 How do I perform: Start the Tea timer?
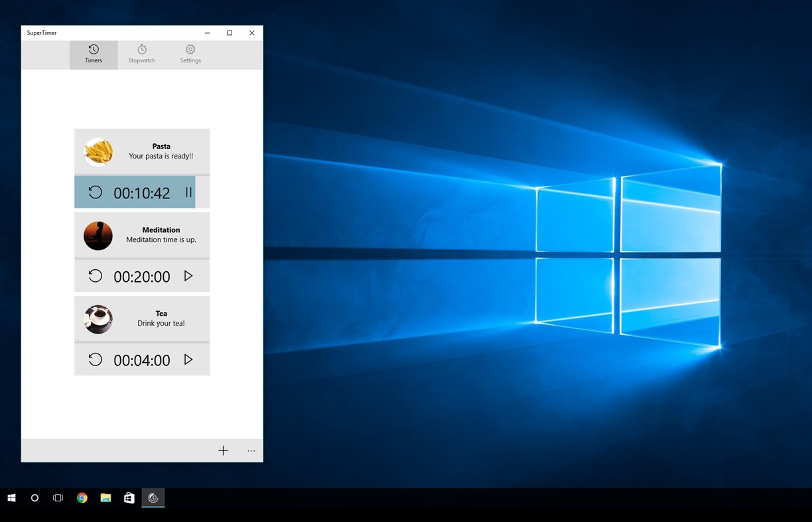point(188,359)
